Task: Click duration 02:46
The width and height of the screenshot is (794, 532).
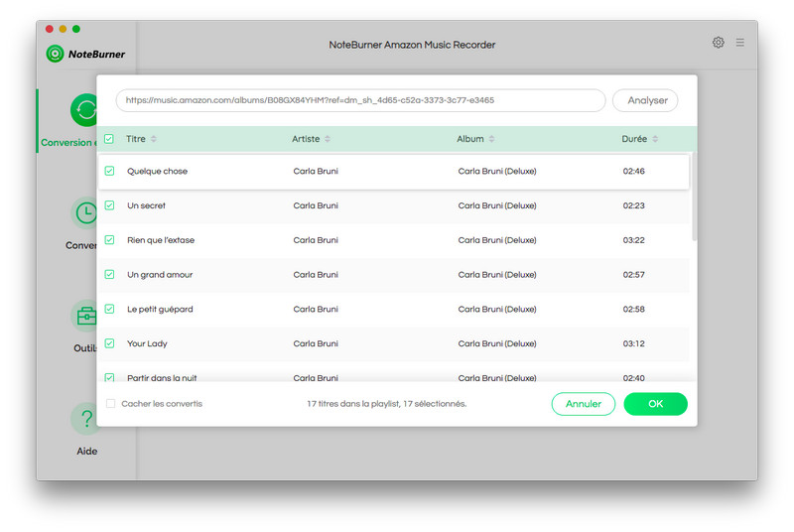Action: (633, 171)
